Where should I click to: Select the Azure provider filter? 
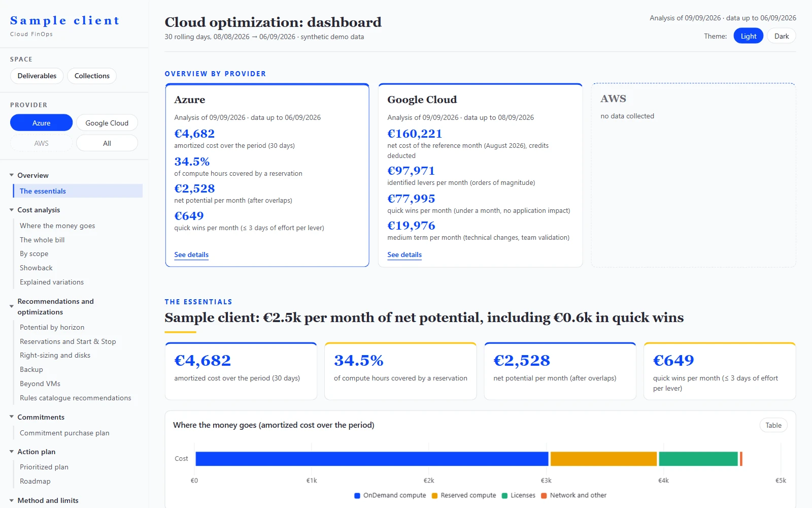[41, 123]
